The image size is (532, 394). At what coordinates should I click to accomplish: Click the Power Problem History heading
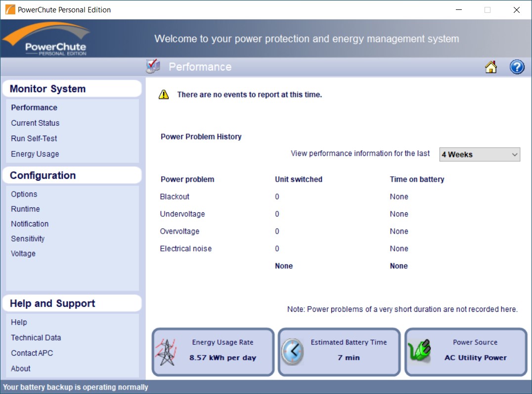pyautogui.click(x=201, y=137)
